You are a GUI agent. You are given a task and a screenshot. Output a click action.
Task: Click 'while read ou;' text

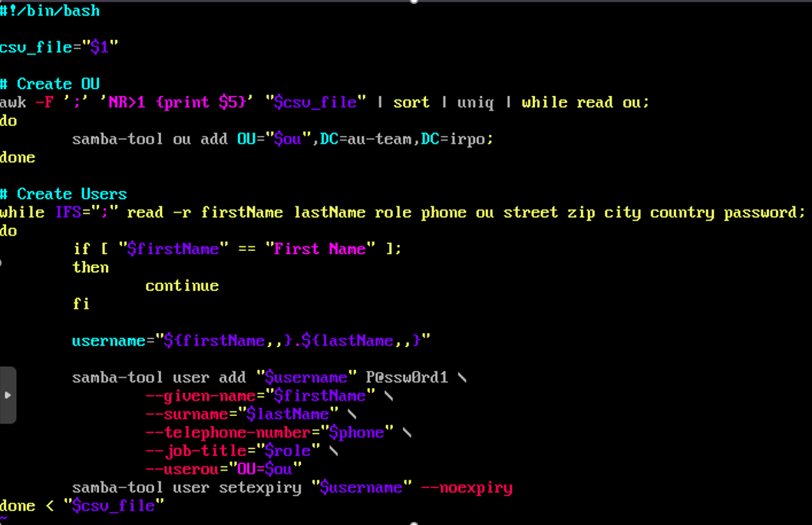tap(585, 102)
